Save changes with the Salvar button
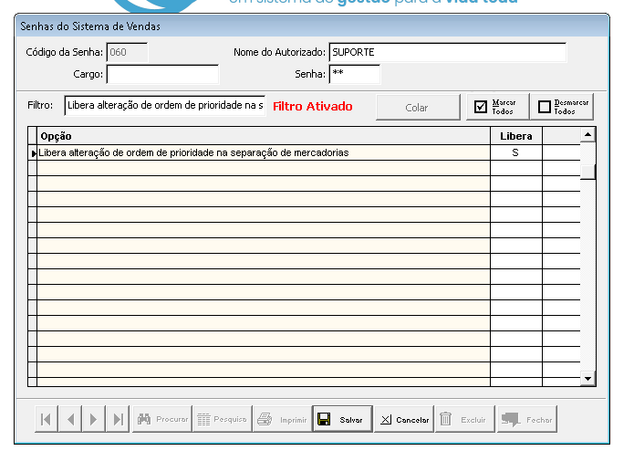 342,420
